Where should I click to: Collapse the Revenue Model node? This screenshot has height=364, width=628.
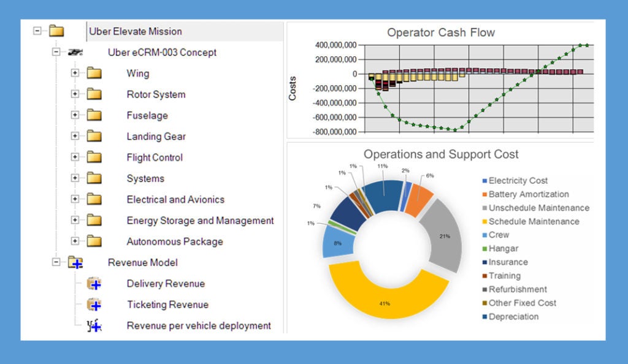56,262
